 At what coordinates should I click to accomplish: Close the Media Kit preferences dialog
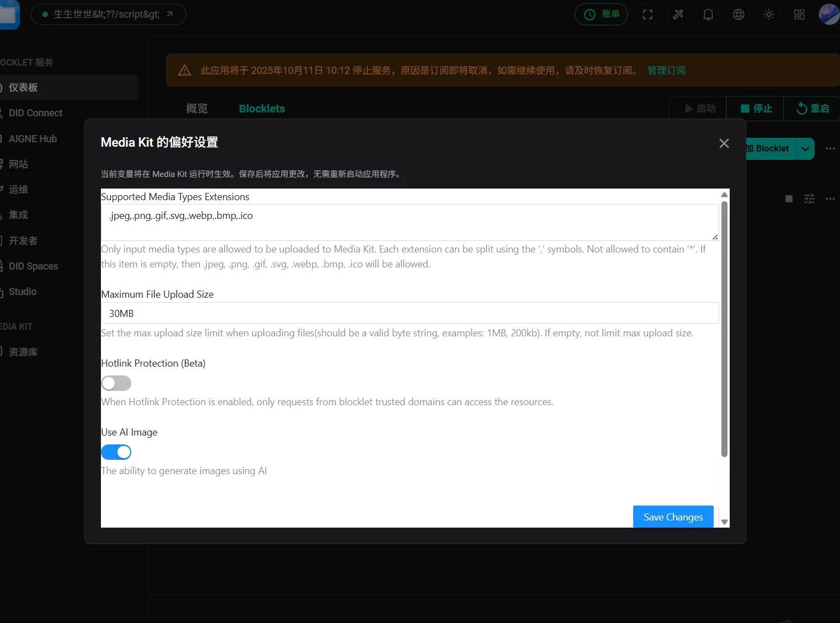pos(724,143)
